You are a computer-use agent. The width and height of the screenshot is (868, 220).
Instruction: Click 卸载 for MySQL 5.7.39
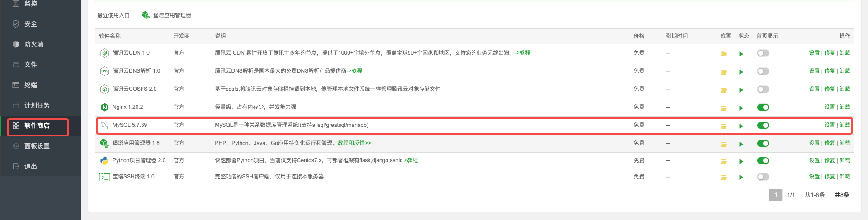click(x=844, y=125)
